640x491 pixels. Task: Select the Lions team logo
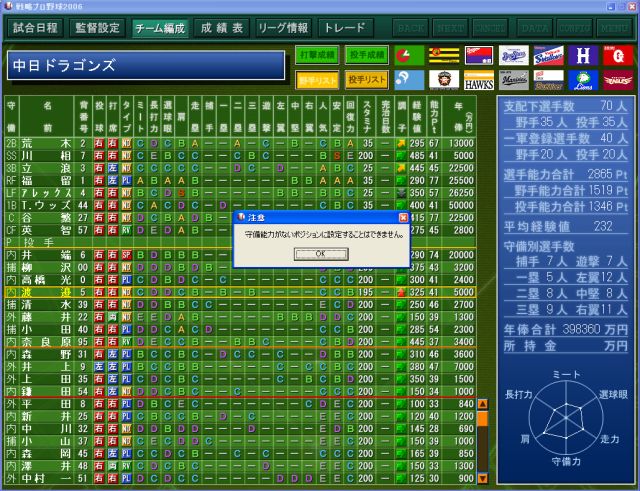(x=583, y=80)
